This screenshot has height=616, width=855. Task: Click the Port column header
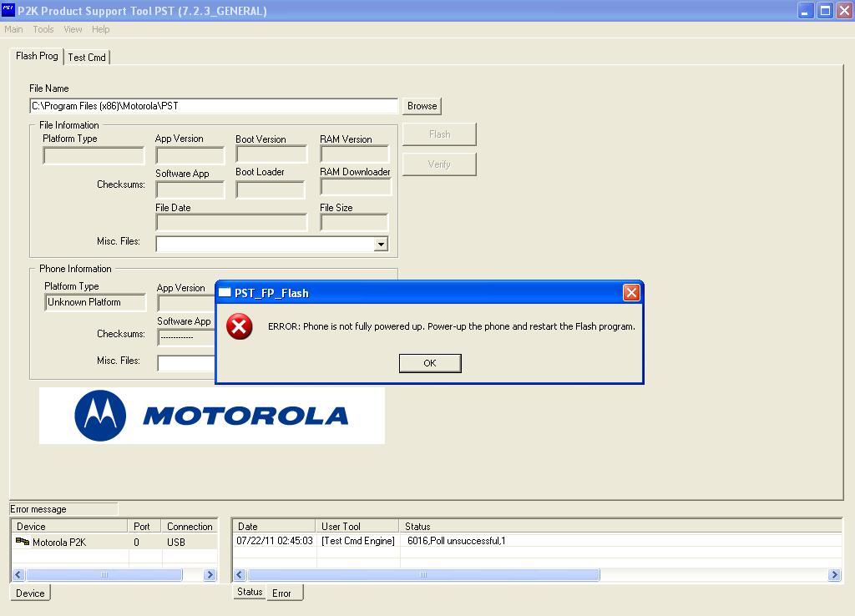145,526
